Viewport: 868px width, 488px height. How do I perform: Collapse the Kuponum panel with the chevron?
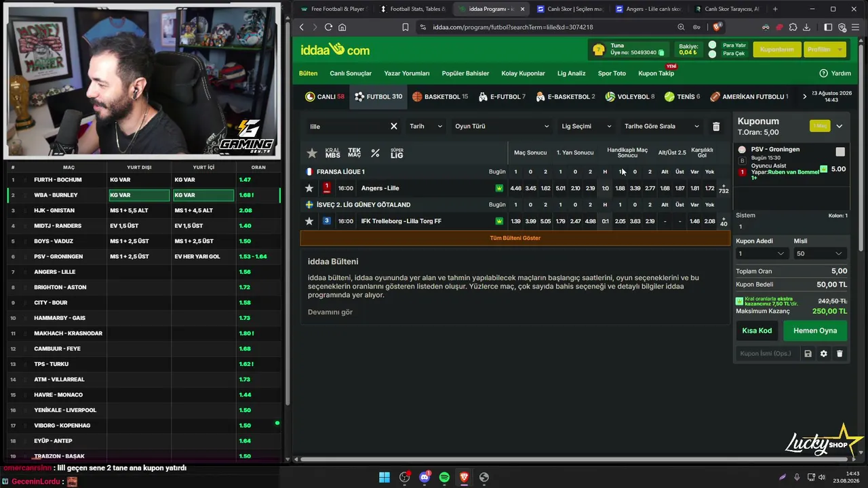pos(839,126)
